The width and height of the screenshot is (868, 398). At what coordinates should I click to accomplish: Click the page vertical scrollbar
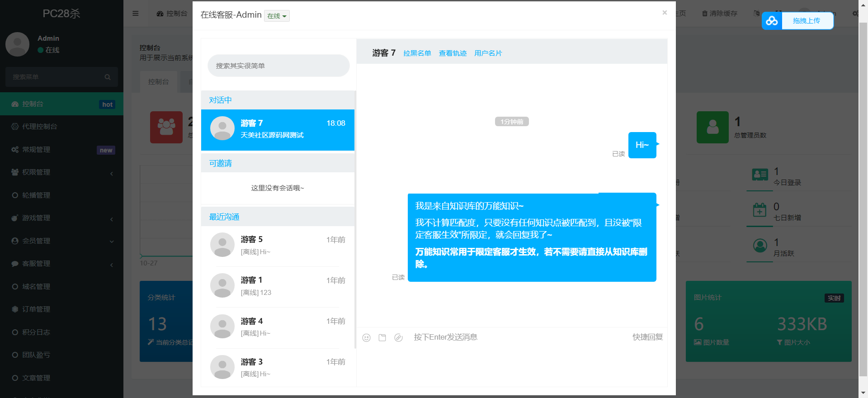pyautogui.click(x=863, y=199)
